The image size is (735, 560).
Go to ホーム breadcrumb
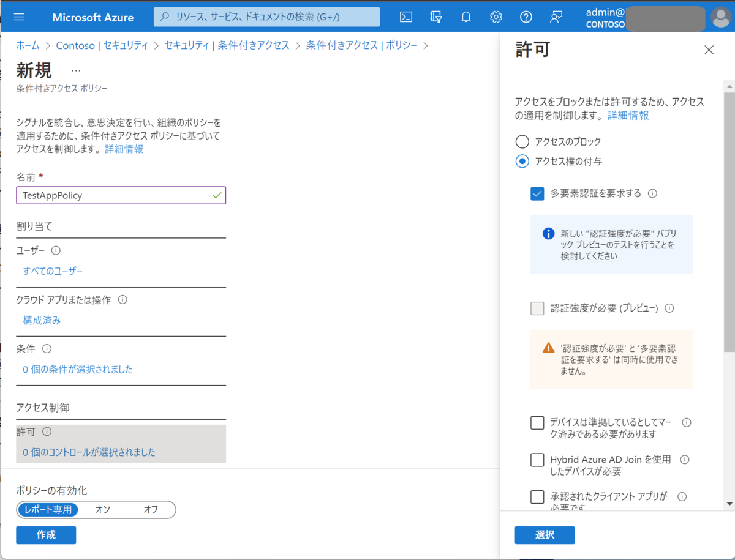[x=28, y=45]
